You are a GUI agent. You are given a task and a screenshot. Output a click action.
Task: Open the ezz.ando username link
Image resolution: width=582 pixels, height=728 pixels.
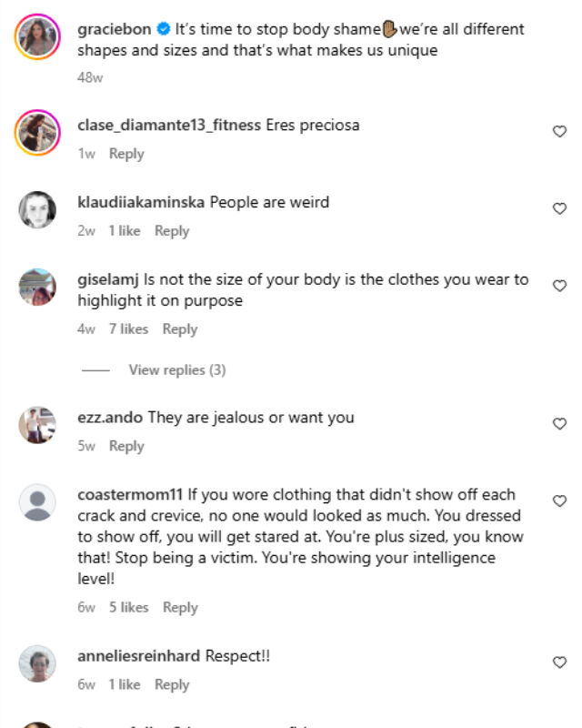[x=110, y=418]
